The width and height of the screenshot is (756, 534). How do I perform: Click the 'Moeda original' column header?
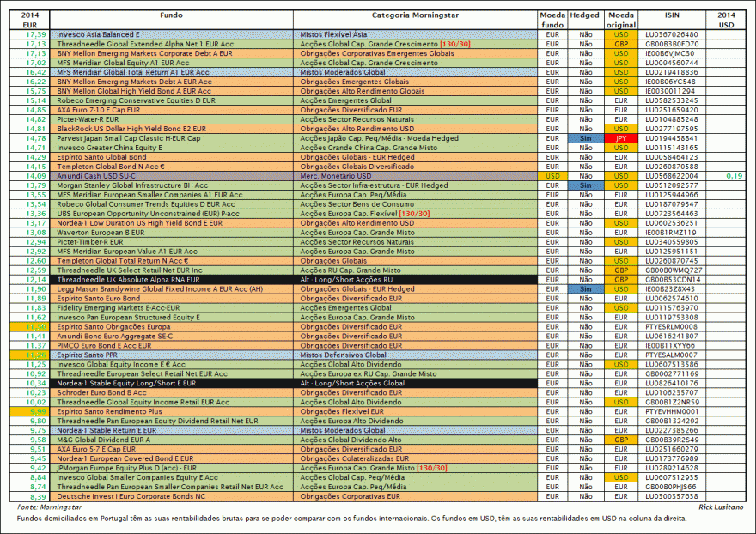(x=621, y=20)
